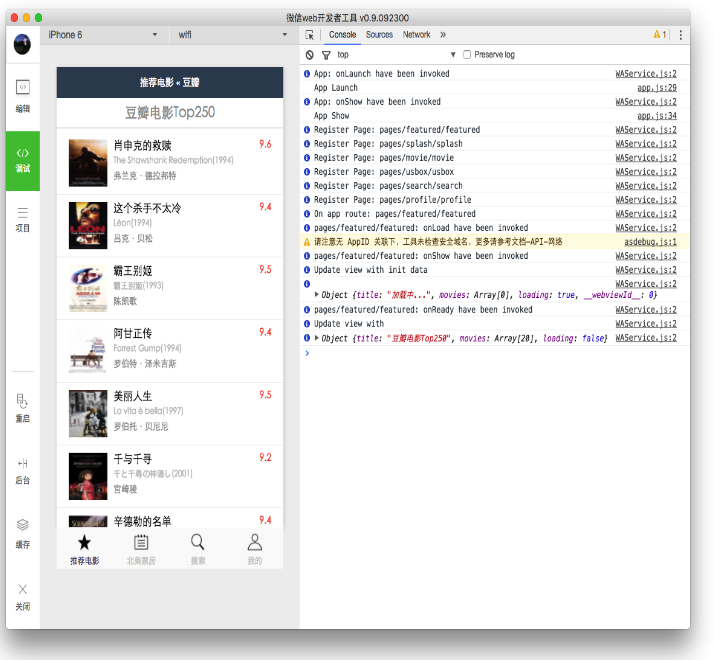The height and width of the screenshot is (660, 715).
Task: Click the console input prompt
Action: pos(497,353)
